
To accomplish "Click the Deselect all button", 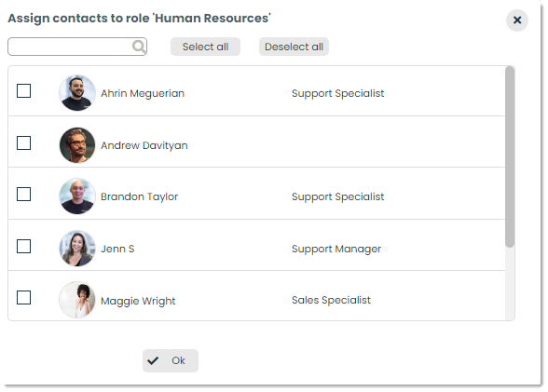I will pos(294,47).
